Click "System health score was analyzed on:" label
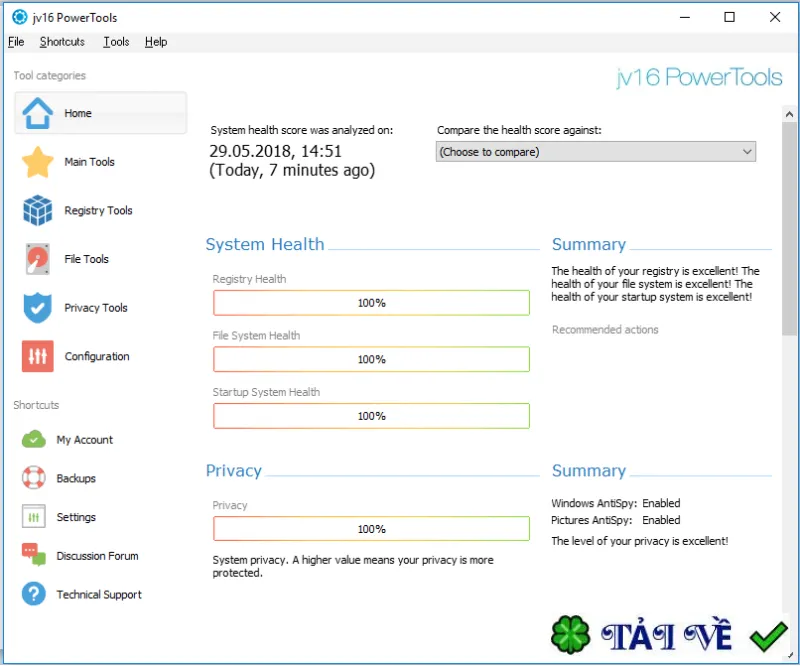This screenshot has height=666, width=800. [x=302, y=130]
